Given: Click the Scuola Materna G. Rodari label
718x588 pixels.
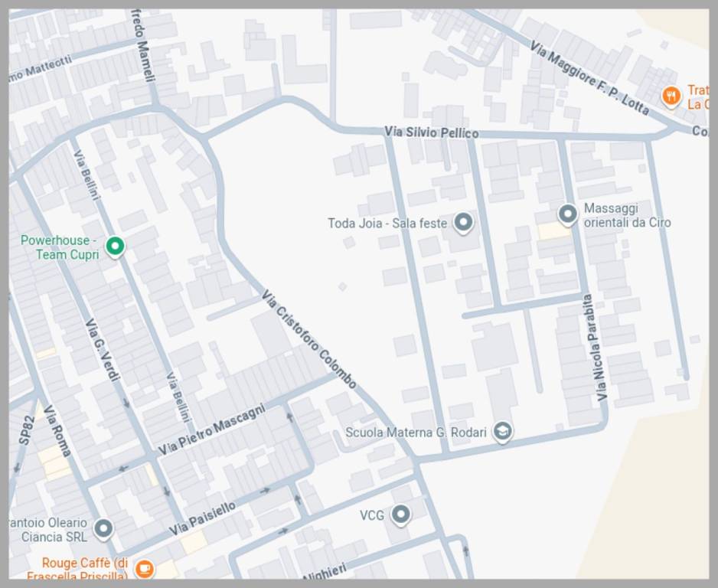Looking at the screenshot, I should pyautogui.click(x=416, y=433).
